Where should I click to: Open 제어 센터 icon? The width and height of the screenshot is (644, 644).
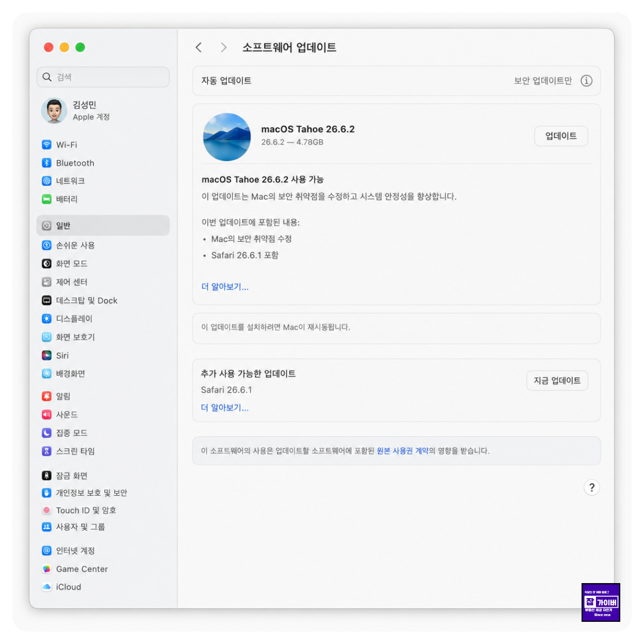pos(46,282)
